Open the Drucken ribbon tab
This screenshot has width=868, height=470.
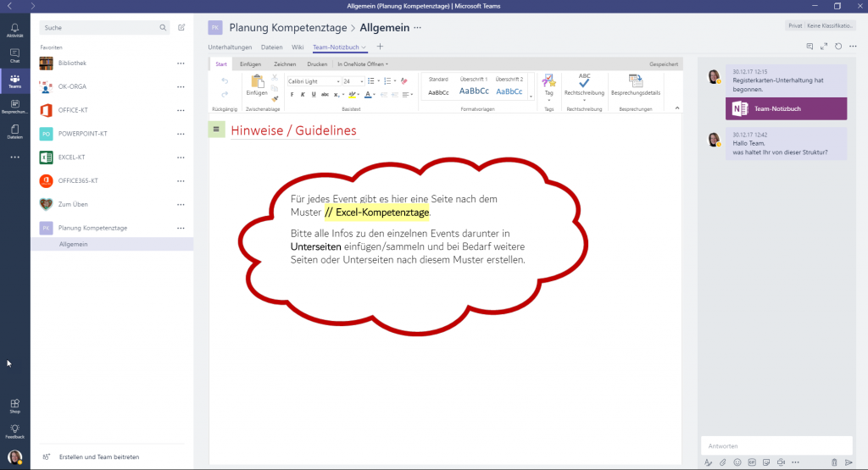pos(317,64)
